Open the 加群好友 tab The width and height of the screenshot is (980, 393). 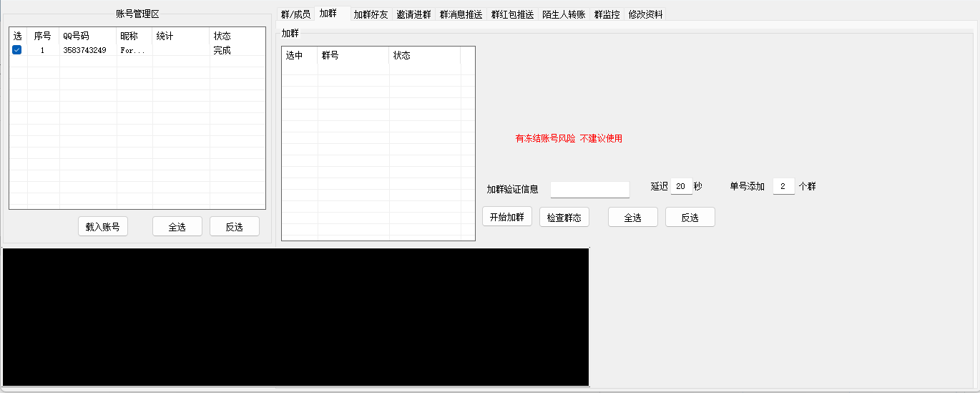coord(371,14)
